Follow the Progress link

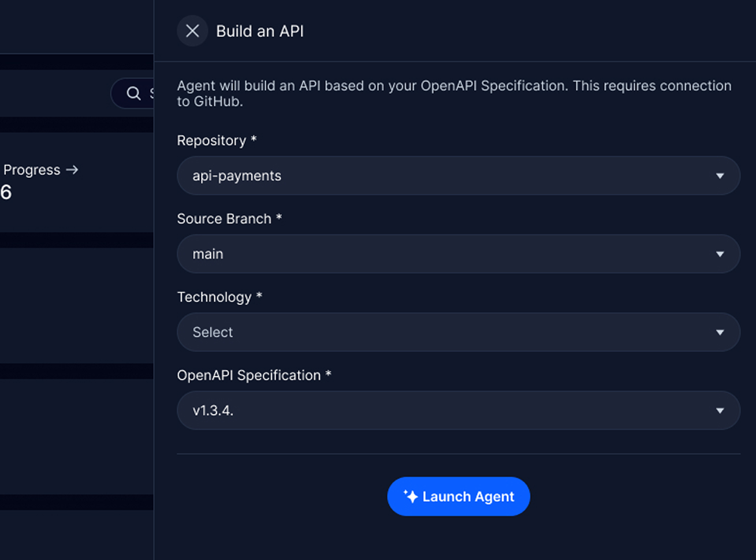[x=32, y=170]
